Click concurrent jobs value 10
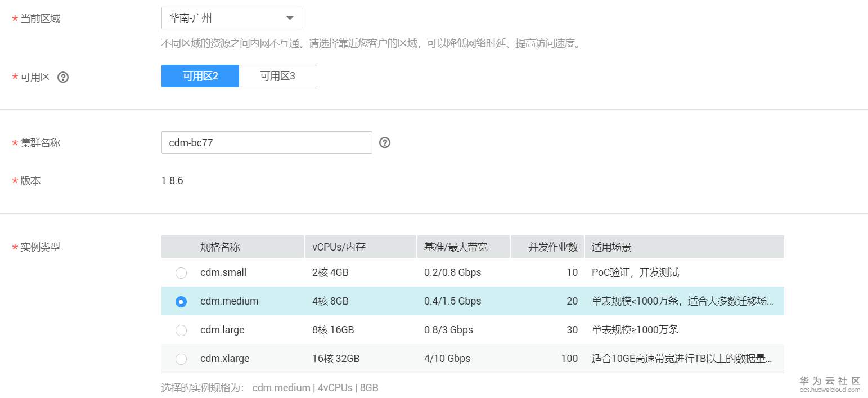This screenshot has width=868, height=398. point(572,272)
